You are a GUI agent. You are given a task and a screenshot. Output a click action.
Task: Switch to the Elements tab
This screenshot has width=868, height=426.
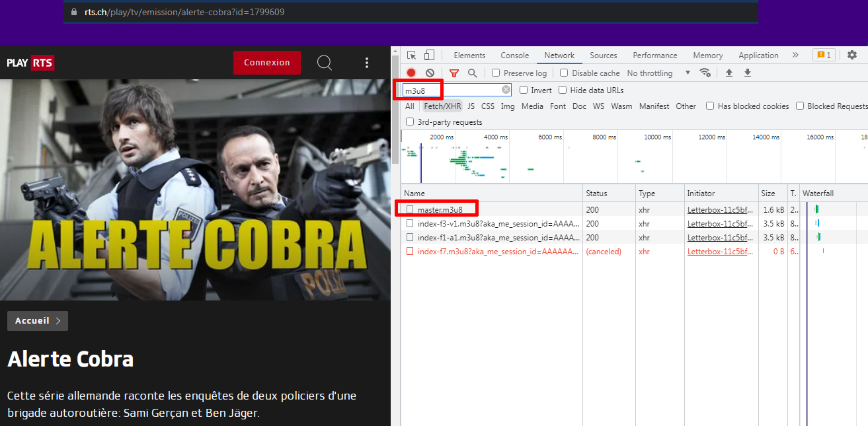click(469, 55)
